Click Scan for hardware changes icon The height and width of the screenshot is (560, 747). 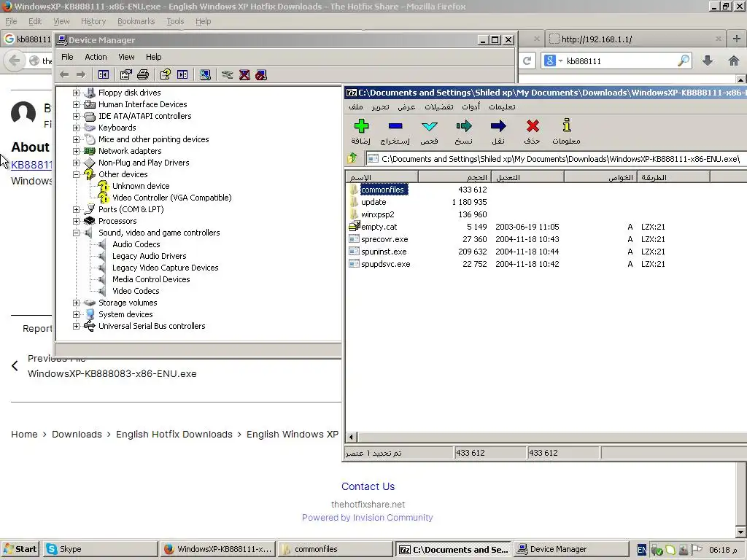click(x=205, y=75)
